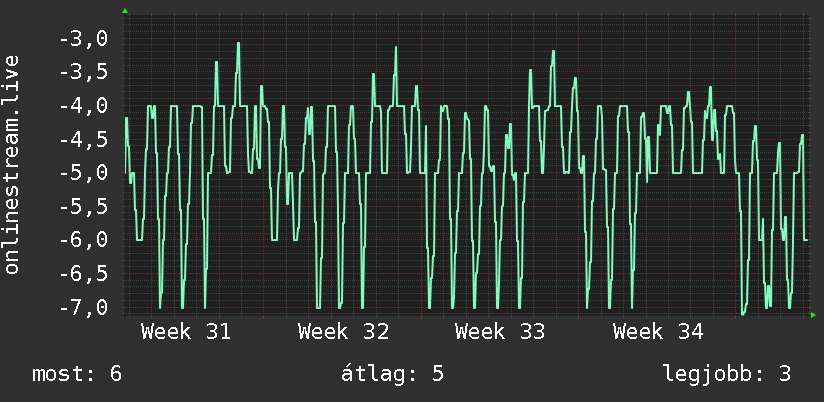Click the Week 31 axis label
The image size is (824, 402).
[186, 332]
